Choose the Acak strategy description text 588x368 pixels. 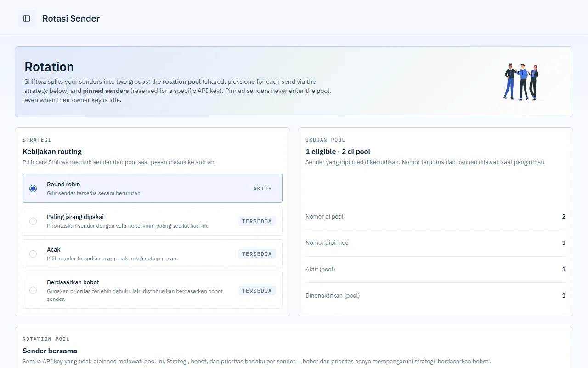click(112, 259)
